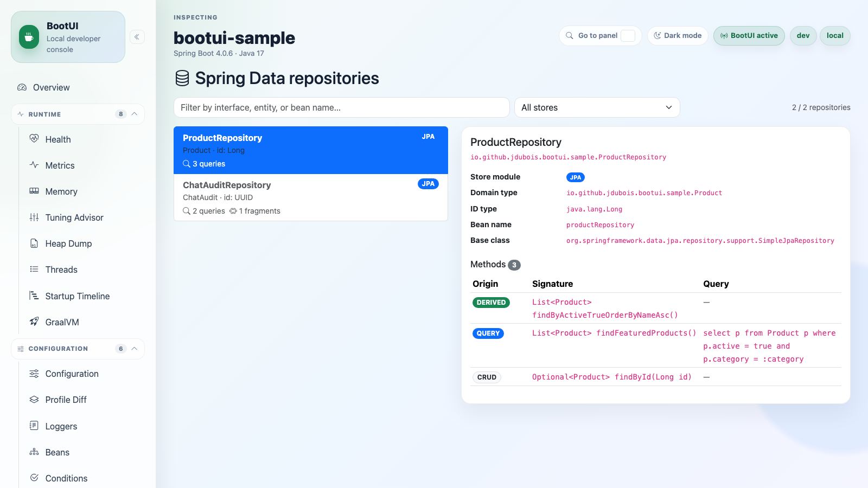Click "productRepository" bean name value

600,225
